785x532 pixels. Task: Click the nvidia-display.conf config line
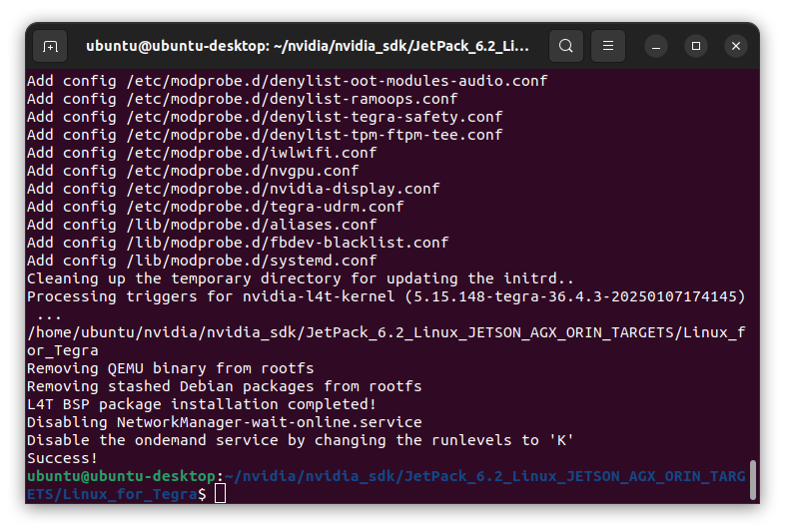click(234, 189)
